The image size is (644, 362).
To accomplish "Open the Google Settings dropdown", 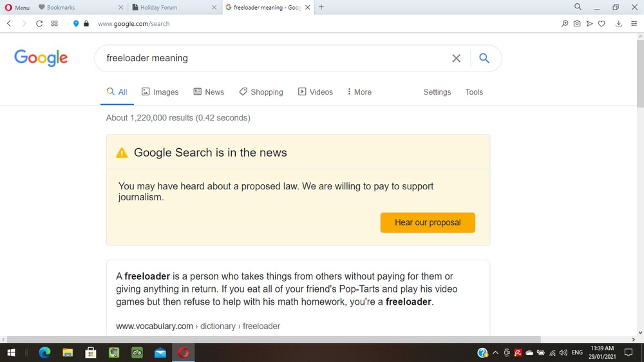I will pyautogui.click(x=437, y=92).
